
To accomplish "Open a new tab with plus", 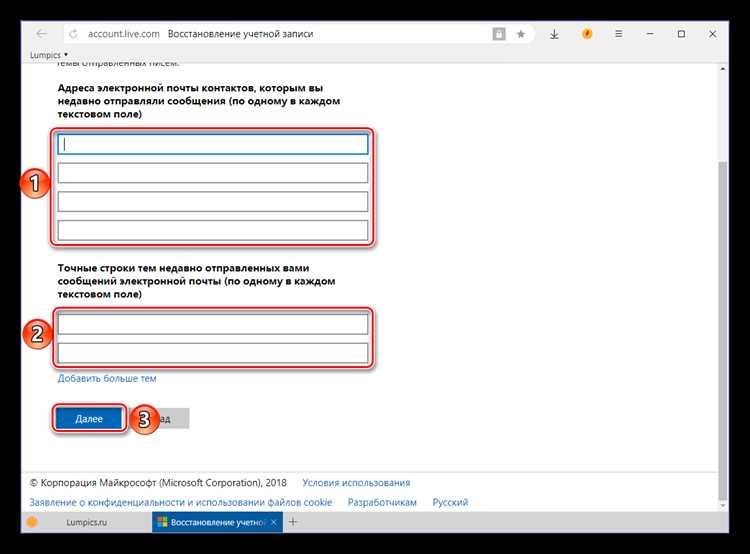I will tap(293, 522).
